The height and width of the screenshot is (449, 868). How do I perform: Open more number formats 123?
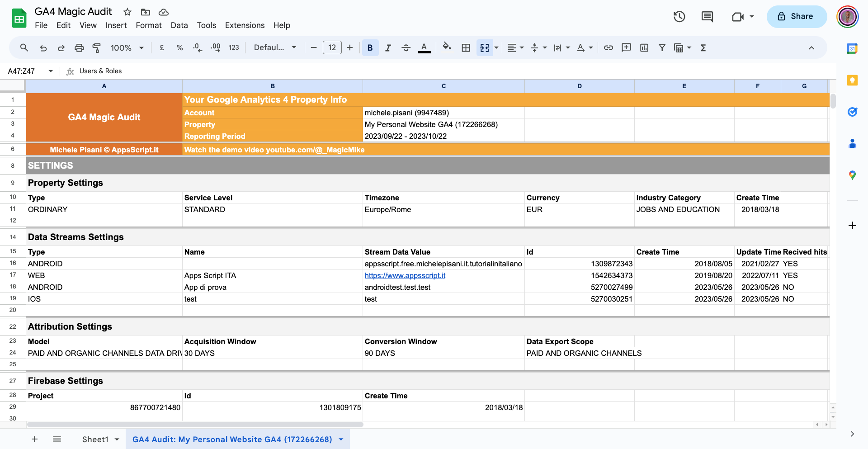[234, 47]
